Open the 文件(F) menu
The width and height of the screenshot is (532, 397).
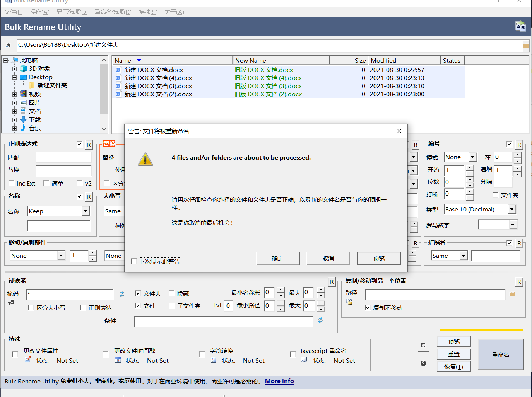tap(13, 12)
